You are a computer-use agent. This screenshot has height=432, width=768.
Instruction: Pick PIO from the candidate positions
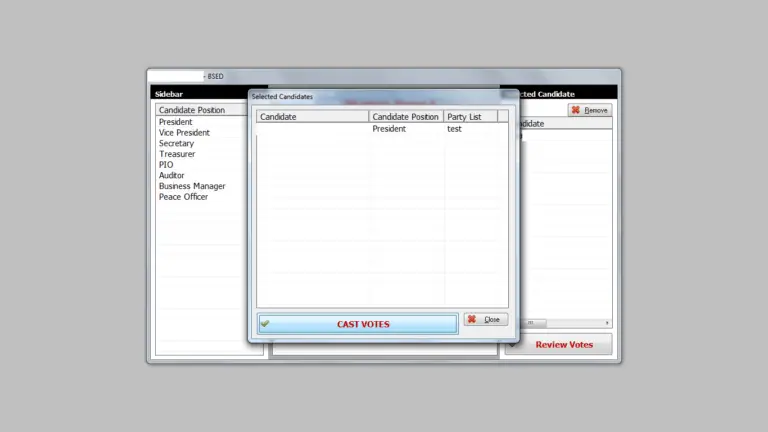point(166,165)
